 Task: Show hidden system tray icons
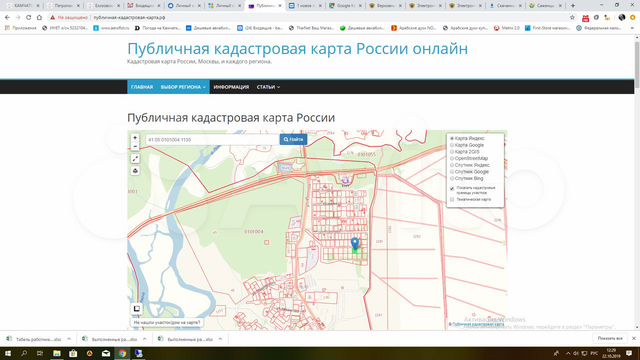pos(568,353)
